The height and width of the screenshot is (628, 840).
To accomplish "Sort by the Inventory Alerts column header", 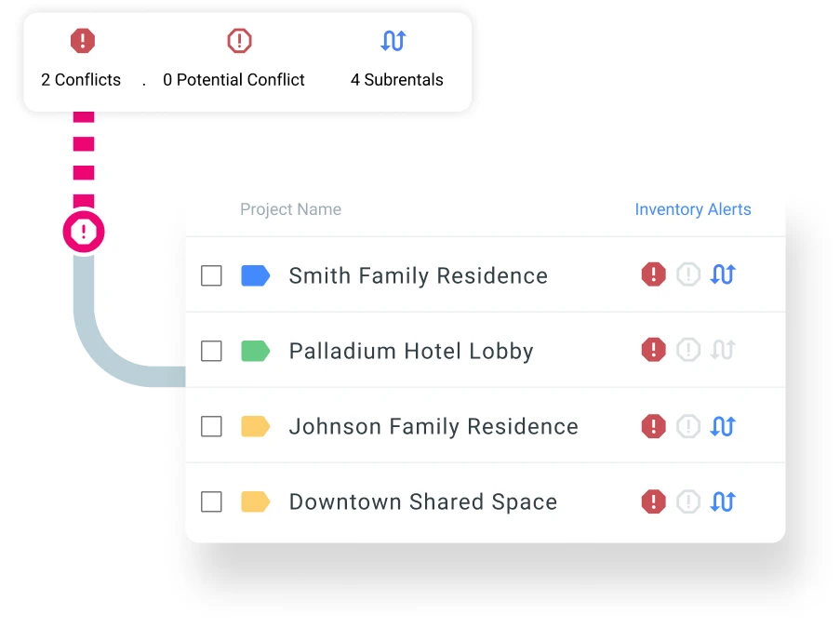I will [x=692, y=209].
